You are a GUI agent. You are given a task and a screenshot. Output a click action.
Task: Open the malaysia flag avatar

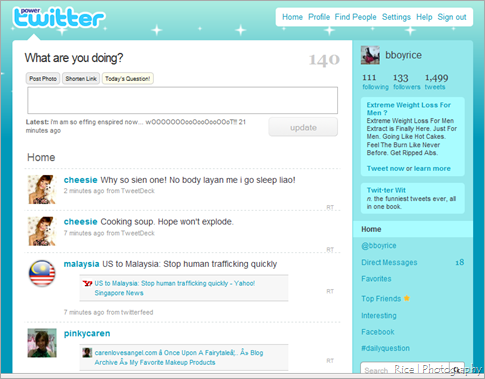coord(42,273)
